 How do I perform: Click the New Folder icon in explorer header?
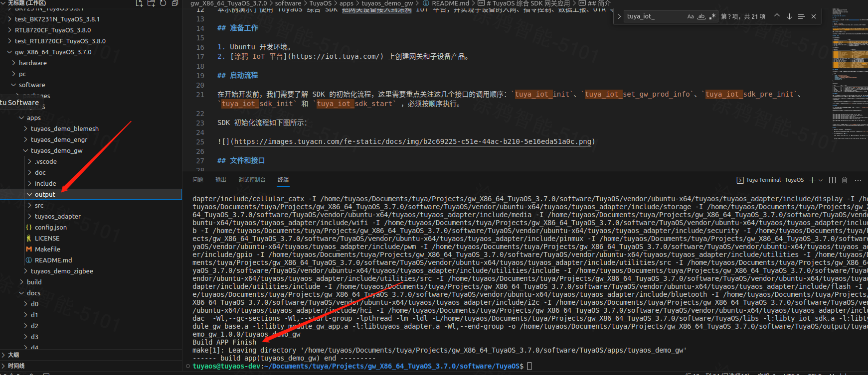[x=151, y=3]
